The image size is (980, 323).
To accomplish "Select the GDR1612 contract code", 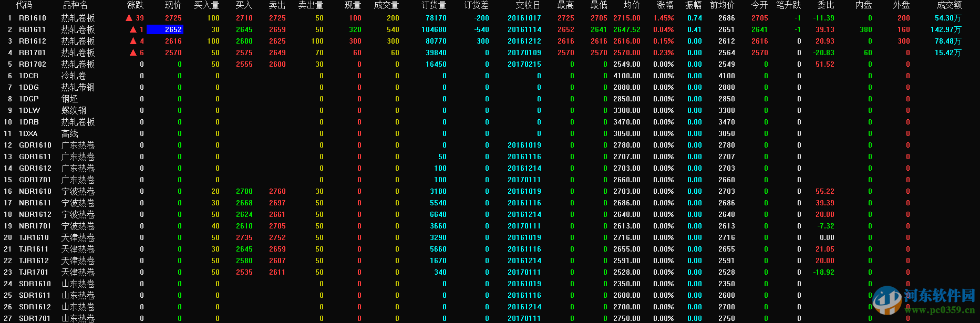I will pyautogui.click(x=35, y=168).
